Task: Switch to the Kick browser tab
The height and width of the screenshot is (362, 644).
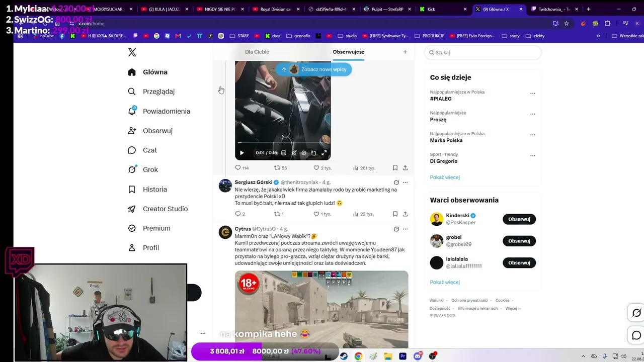Action: (x=443, y=9)
